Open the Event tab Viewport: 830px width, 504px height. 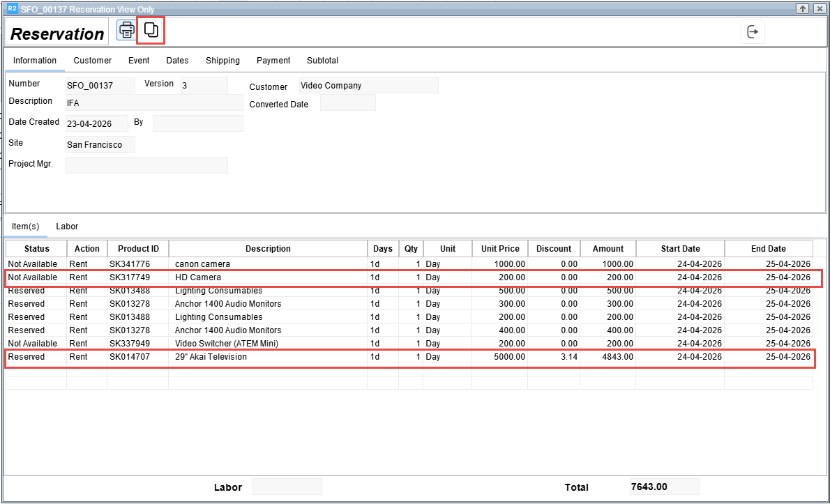pos(139,61)
